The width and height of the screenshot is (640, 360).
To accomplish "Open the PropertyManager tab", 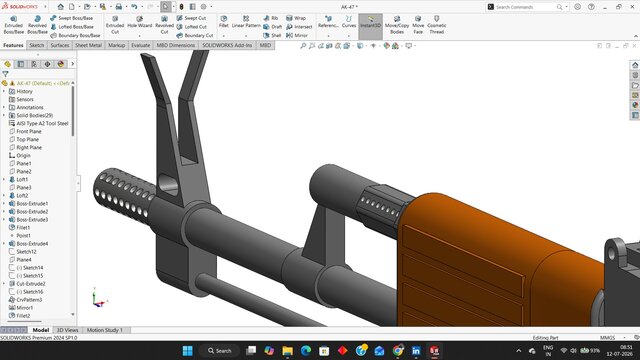I will [21, 64].
